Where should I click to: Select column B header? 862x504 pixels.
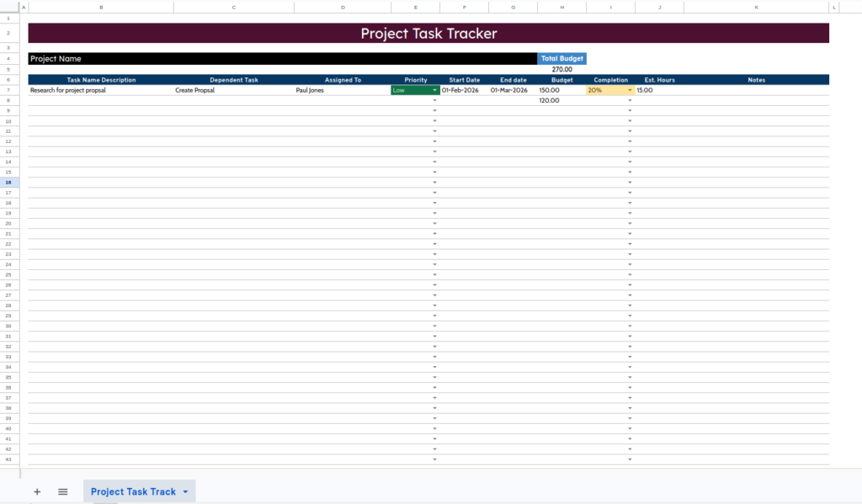click(101, 7)
